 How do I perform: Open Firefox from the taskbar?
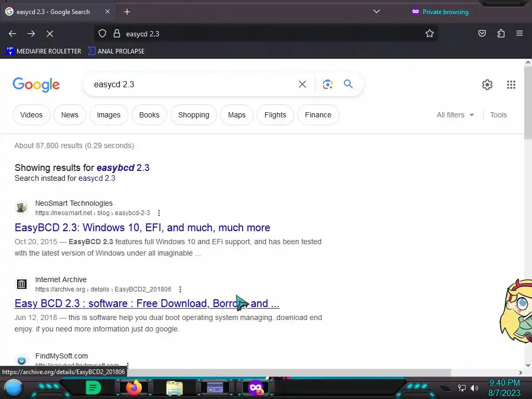pyautogui.click(x=134, y=388)
